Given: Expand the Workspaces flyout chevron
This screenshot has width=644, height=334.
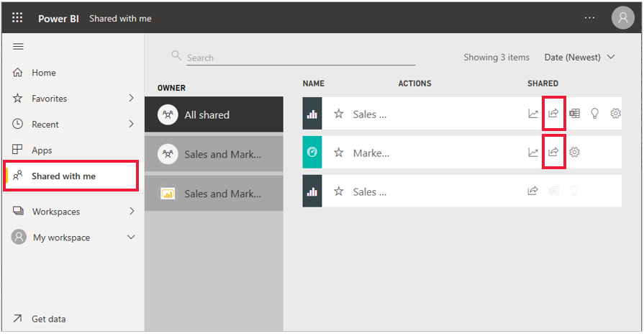Looking at the screenshot, I should tap(132, 211).
